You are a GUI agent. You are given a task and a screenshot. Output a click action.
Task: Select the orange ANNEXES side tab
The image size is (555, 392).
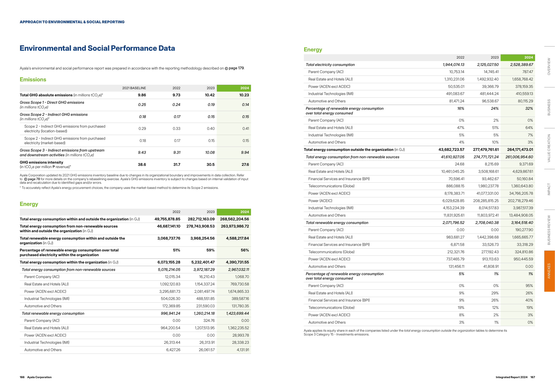[x=549, y=271]
